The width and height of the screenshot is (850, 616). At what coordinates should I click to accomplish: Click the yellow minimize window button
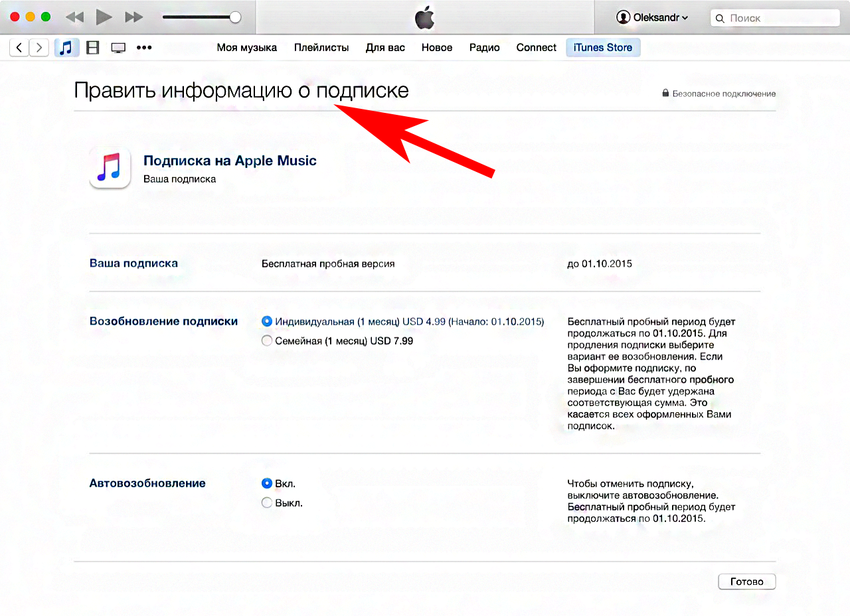click(31, 17)
